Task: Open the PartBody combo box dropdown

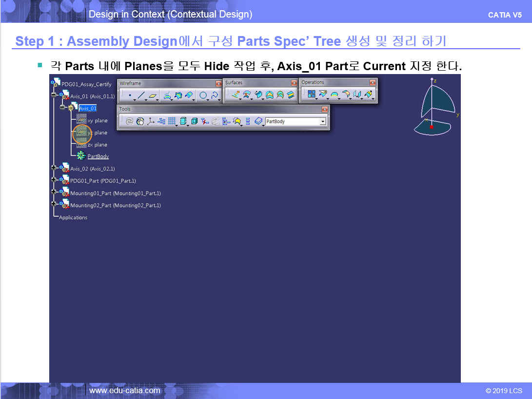Action: click(x=323, y=122)
